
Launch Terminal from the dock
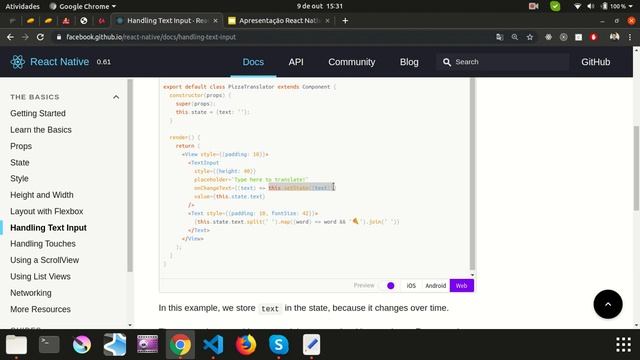tap(49, 345)
